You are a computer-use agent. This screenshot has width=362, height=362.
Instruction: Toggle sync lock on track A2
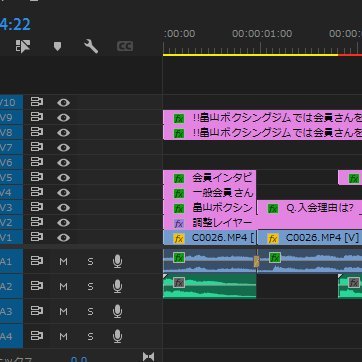point(37,286)
